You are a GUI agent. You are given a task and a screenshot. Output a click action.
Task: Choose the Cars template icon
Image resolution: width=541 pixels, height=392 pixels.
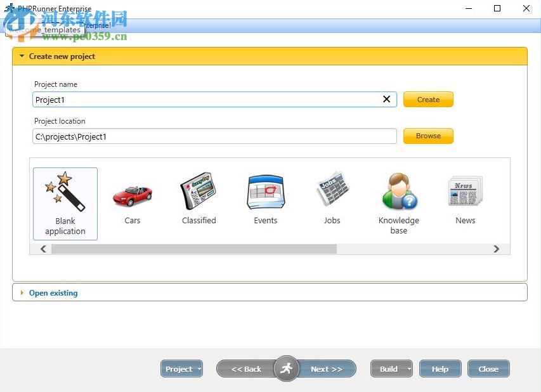(132, 193)
